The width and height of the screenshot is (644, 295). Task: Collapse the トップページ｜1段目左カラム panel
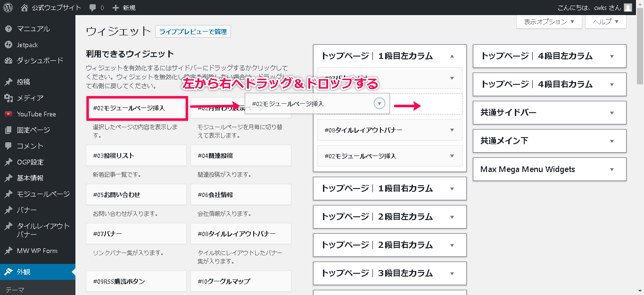coord(452,56)
